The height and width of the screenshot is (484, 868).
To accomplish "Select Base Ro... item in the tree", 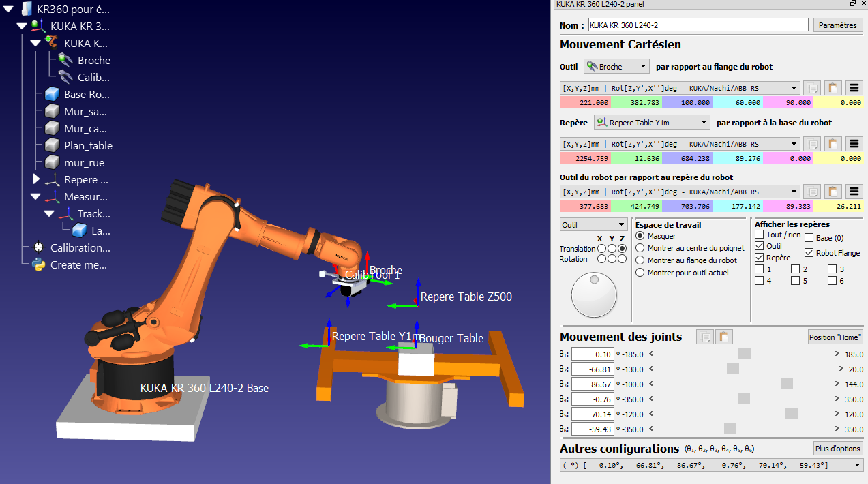I will click(x=86, y=95).
